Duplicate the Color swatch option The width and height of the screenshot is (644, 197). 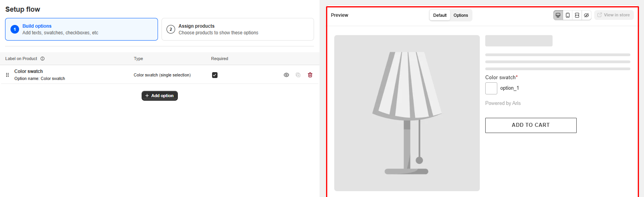point(298,75)
